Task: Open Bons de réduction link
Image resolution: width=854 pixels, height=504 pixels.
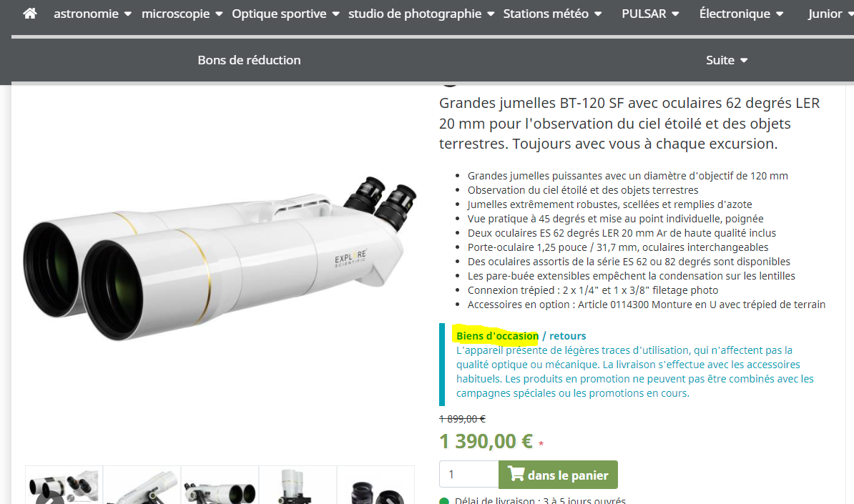Action: click(249, 60)
